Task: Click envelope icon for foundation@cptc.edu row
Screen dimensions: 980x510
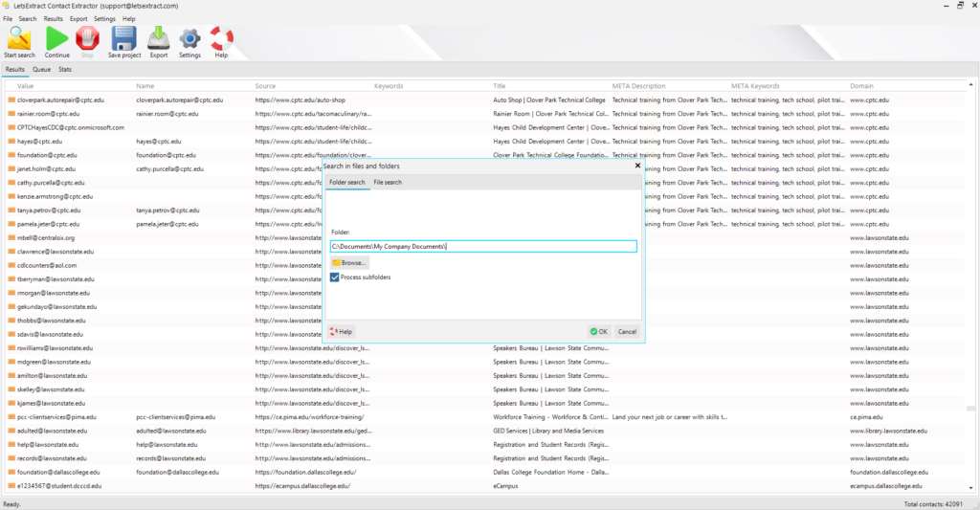Action: click(x=11, y=155)
